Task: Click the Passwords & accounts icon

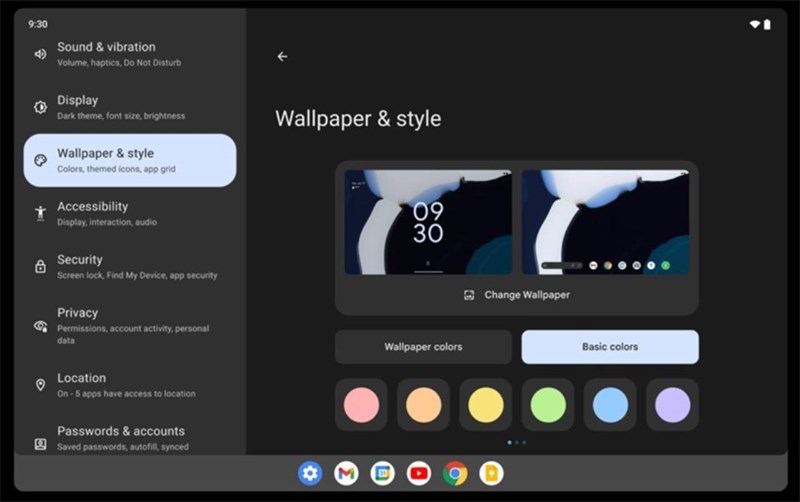Action: 40,444
